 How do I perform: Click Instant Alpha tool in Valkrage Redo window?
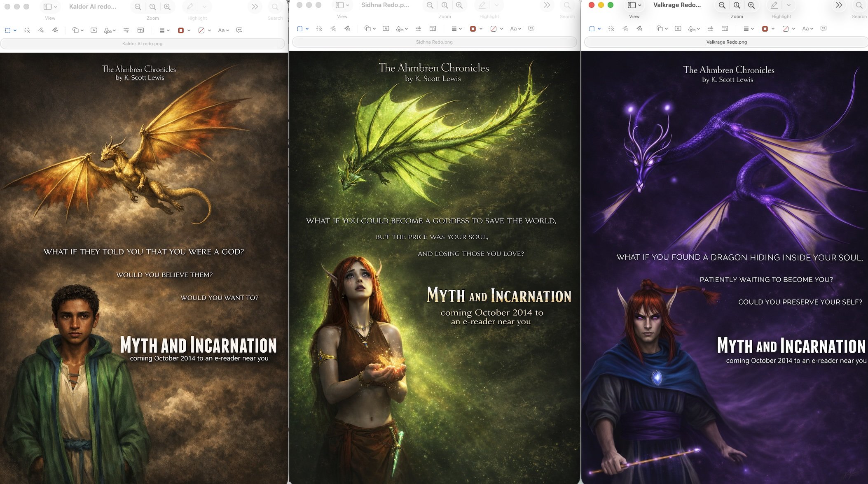click(611, 29)
